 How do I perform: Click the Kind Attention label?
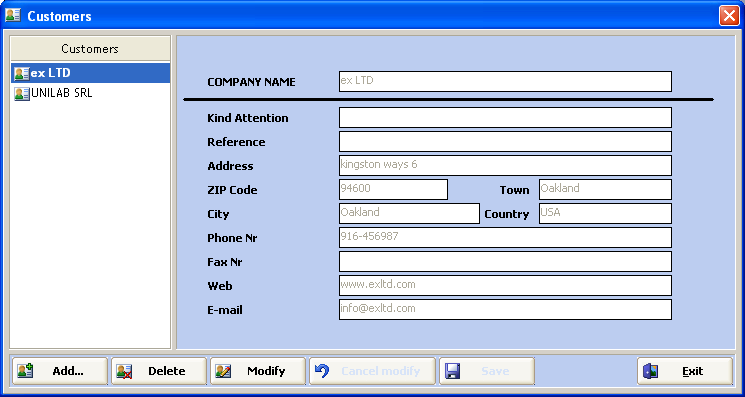pyautogui.click(x=248, y=118)
